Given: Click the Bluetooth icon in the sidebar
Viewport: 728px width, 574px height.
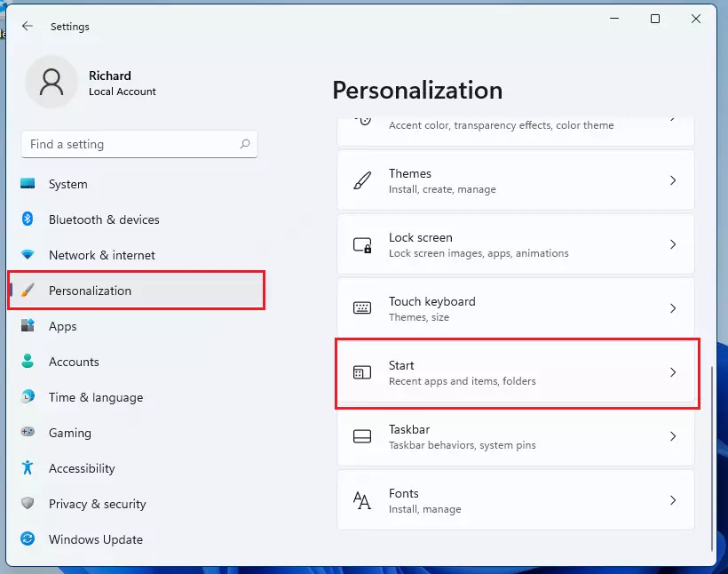Looking at the screenshot, I should [x=28, y=219].
